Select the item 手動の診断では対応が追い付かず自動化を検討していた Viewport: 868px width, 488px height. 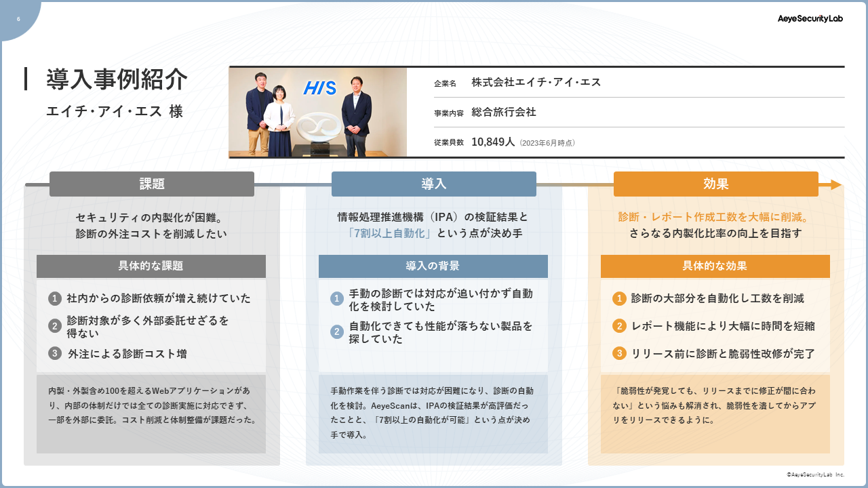(x=441, y=300)
